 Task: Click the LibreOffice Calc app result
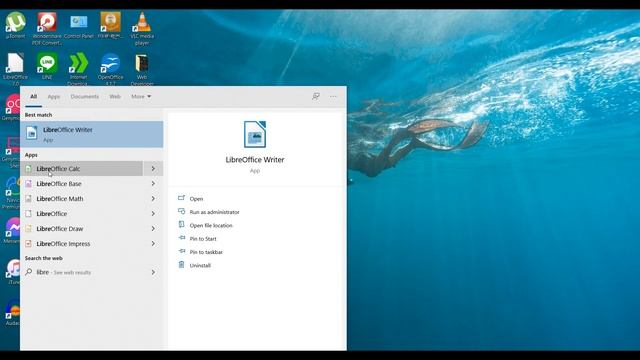click(x=82, y=169)
